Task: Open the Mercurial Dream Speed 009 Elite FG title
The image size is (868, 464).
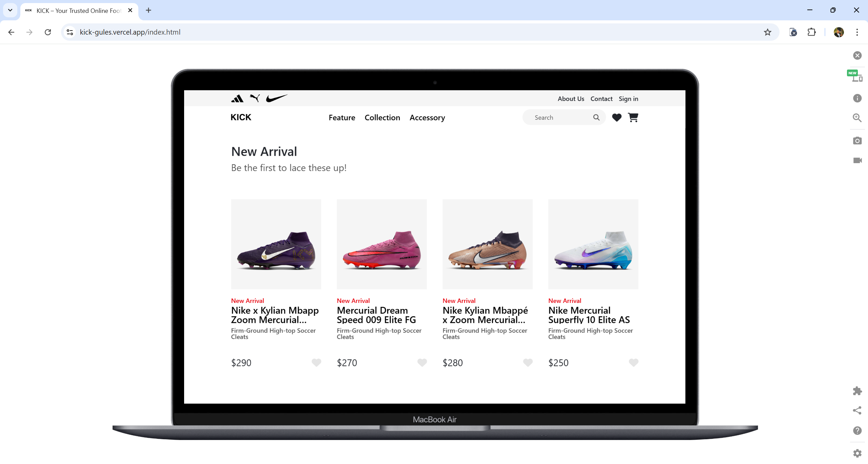Action: click(376, 315)
